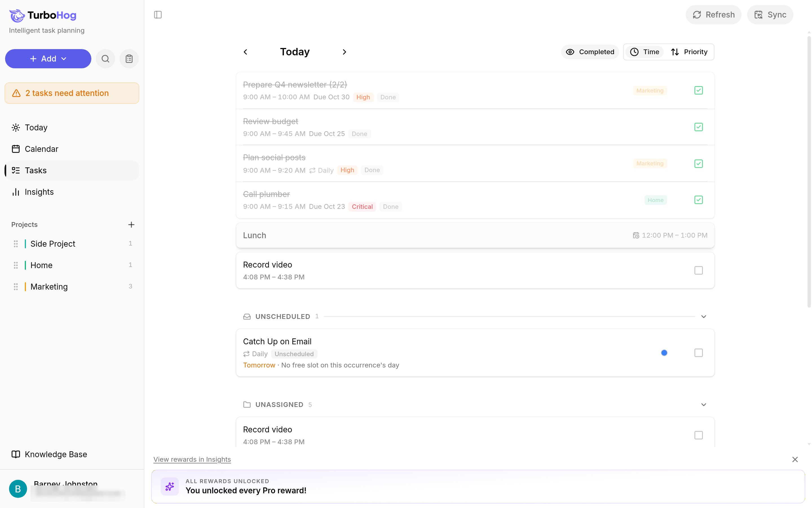Uncheck Plan social posts task

point(699,164)
